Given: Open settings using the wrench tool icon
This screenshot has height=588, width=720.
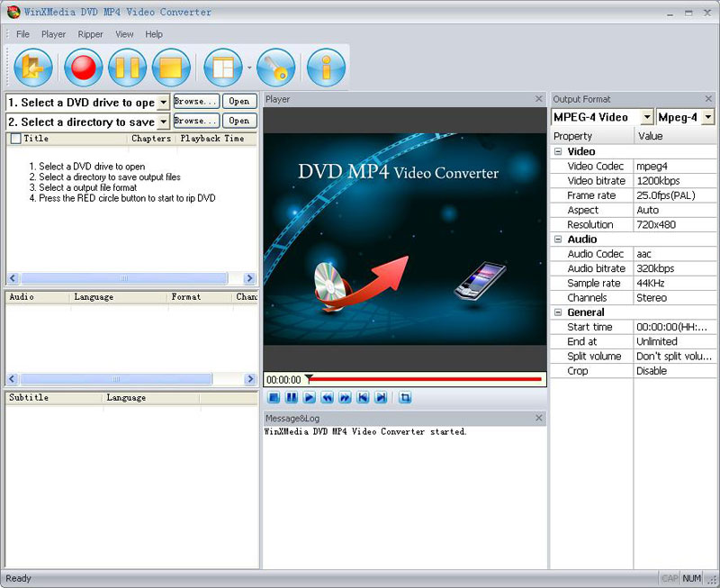Looking at the screenshot, I should coord(275,68).
